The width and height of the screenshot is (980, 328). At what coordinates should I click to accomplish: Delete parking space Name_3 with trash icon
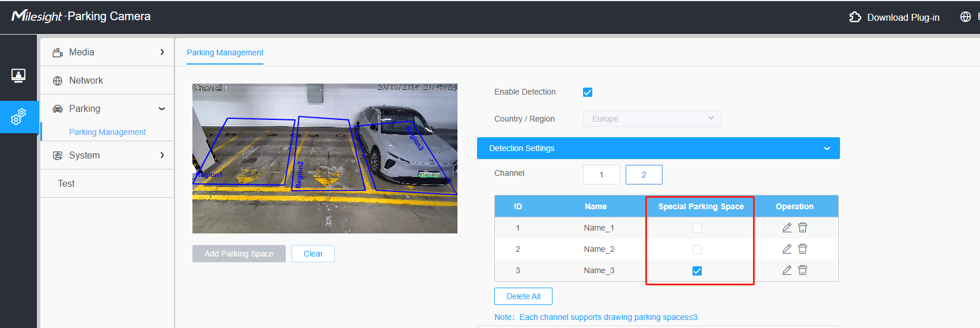[803, 270]
